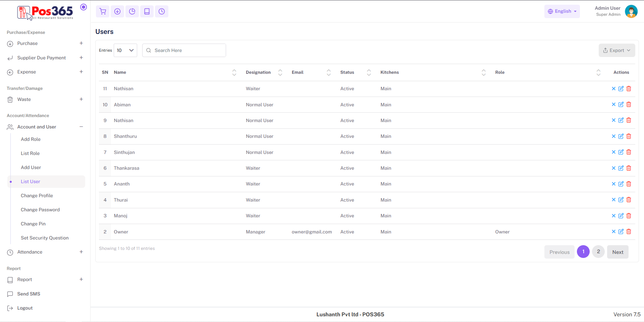Sort the table by Status column
Screen dimensions: 644x322
[x=369, y=72]
